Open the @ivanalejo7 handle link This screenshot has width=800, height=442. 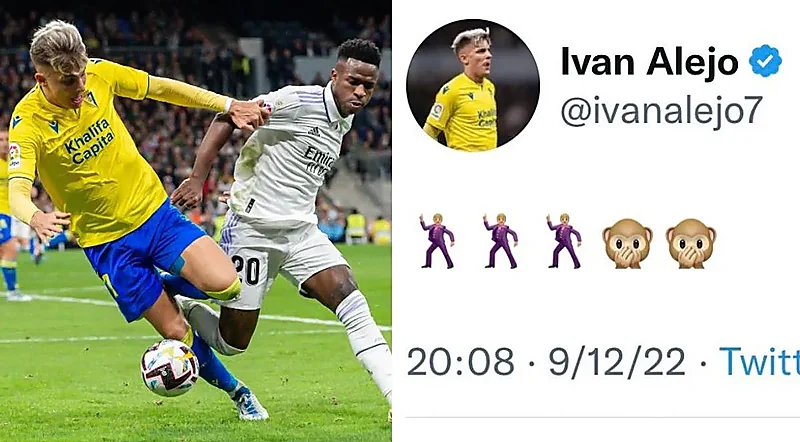point(662,110)
